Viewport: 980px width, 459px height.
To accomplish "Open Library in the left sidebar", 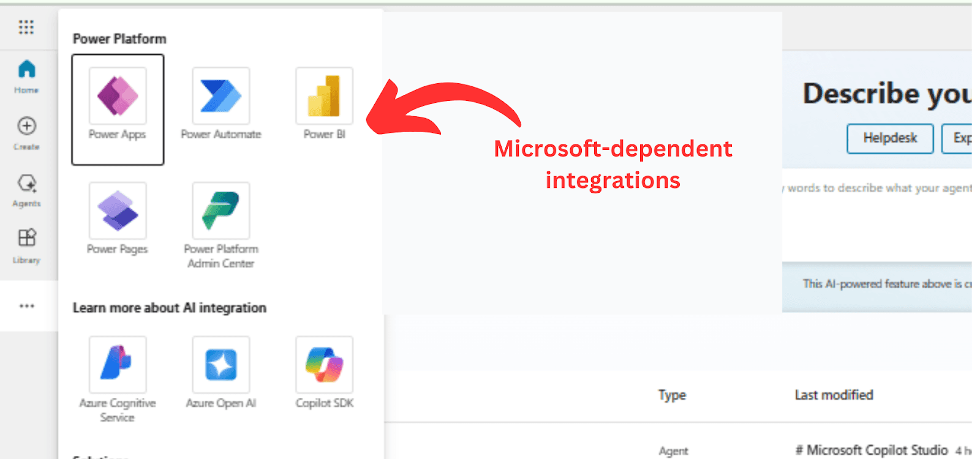I will pyautogui.click(x=26, y=247).
